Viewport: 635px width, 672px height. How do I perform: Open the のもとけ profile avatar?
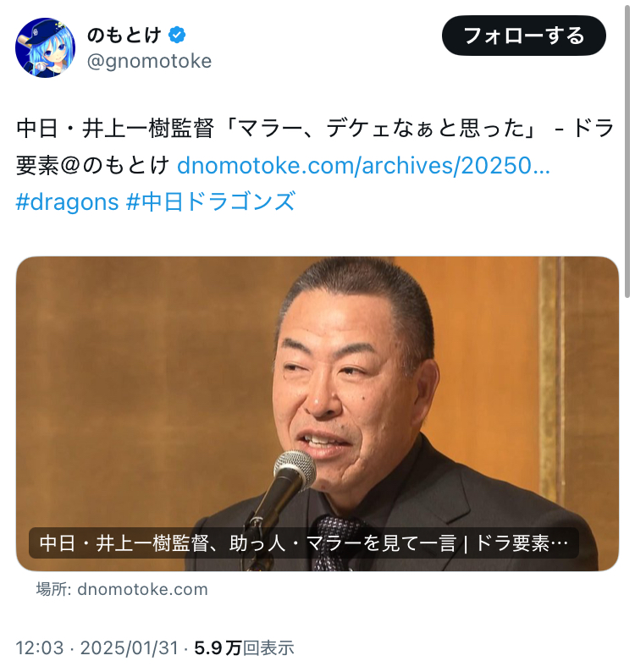point(45,47)
